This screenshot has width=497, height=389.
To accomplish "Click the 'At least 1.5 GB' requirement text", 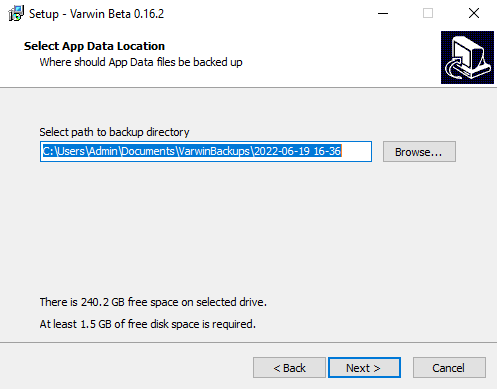I will [147, 324].
